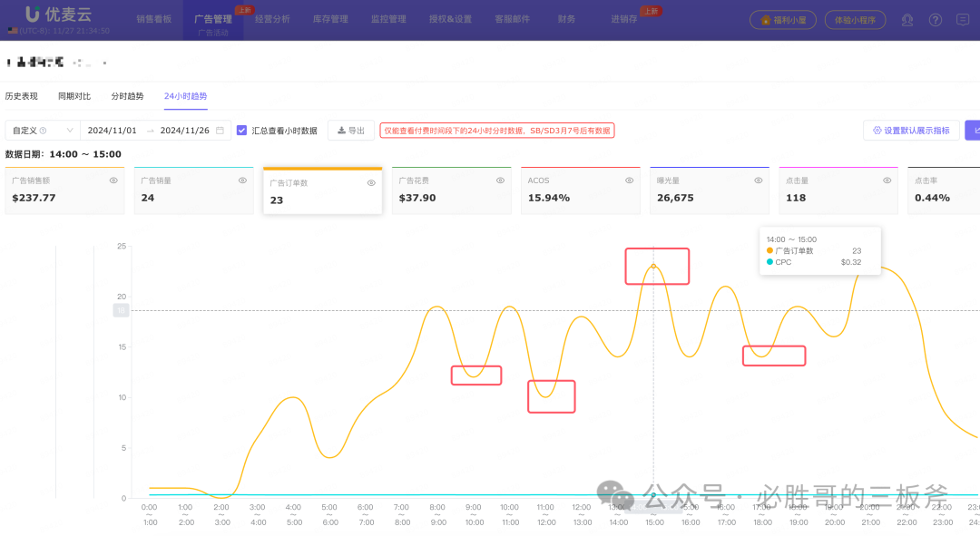The image size is (980, 536).
Task: Open the message/feedback icon in top bar
Action: tap(962, 19)
